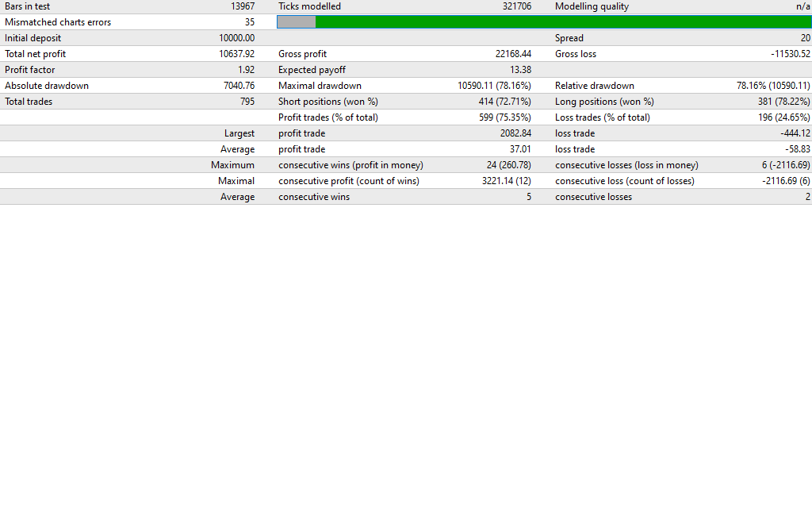The image size is (812, 508).
Task: Click the net profit value 10637.92
Action: (236, 54)
